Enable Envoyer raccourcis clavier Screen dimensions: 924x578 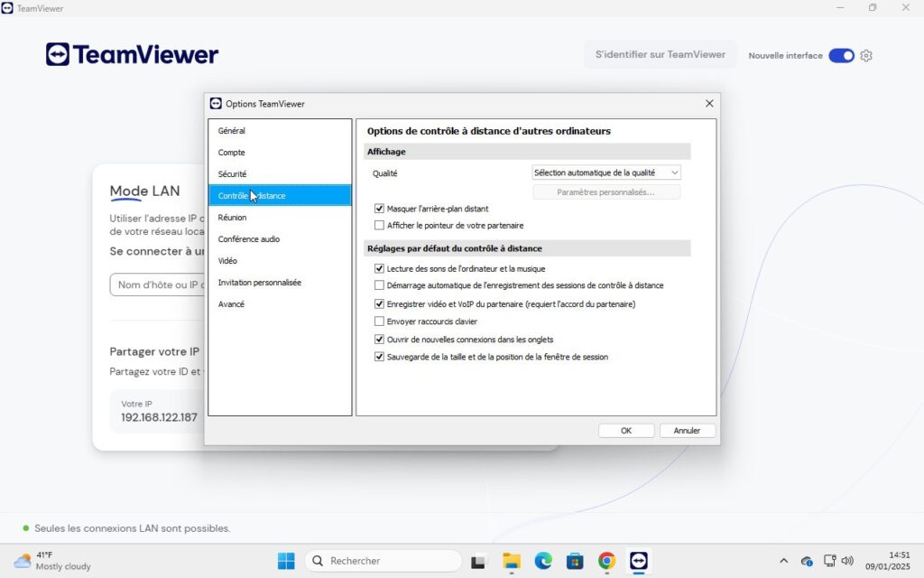pyautogui.click(x=379, y=322)
